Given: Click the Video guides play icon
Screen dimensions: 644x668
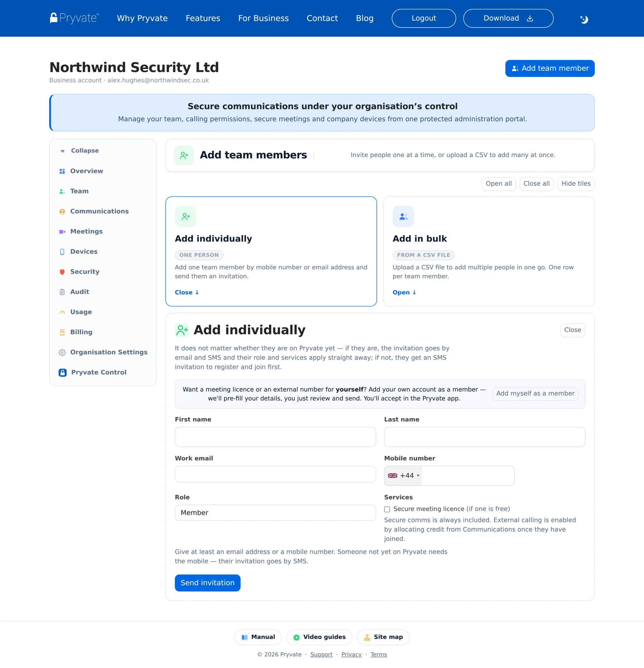Looking at the screenshot, I should (x=296, y=637).
